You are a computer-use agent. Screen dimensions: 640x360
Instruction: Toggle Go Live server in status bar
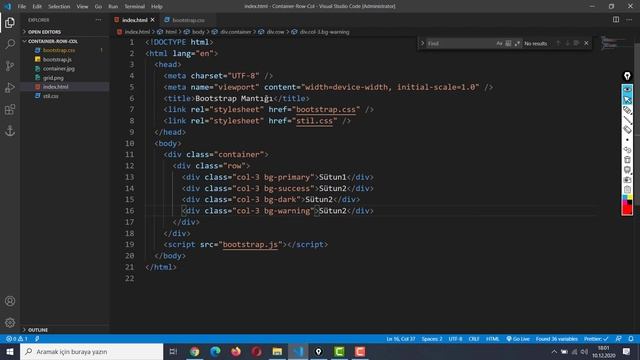(x=518, y=339)
